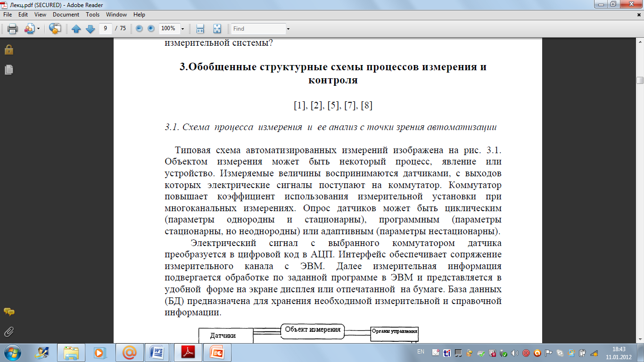Click the zoom out minus button
This screenshot has width=644, height=362.
[x=139, y=28]
